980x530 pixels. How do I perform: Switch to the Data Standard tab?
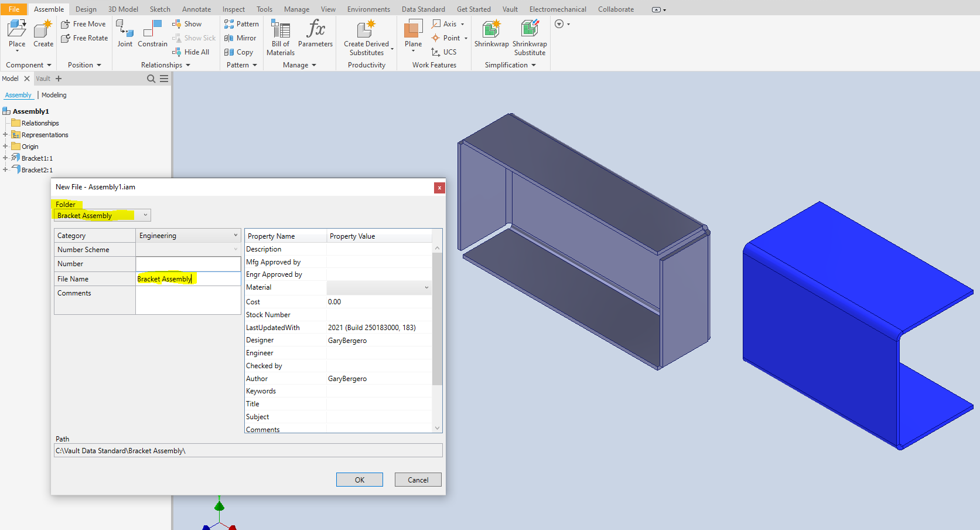[x=423, y=9]
